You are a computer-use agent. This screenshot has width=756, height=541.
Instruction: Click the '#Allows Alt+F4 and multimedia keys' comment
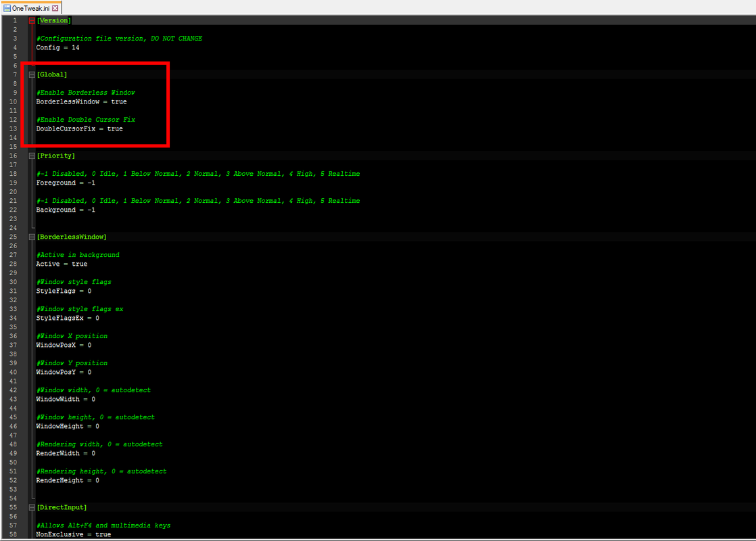pyautogui.click(x=103, y=525)
